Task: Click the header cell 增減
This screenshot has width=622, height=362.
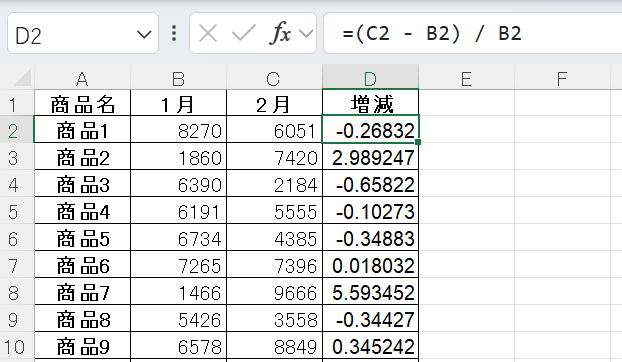Action: point(371,103)
